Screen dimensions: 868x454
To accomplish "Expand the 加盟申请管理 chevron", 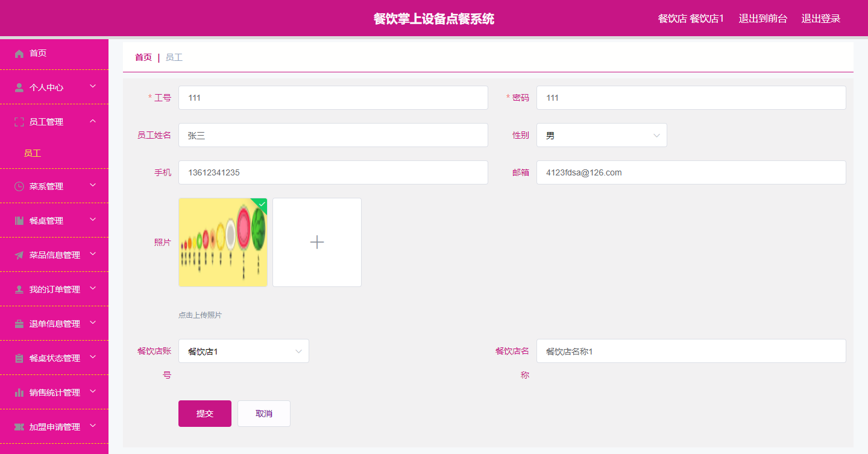I will (x=93, y=426).
